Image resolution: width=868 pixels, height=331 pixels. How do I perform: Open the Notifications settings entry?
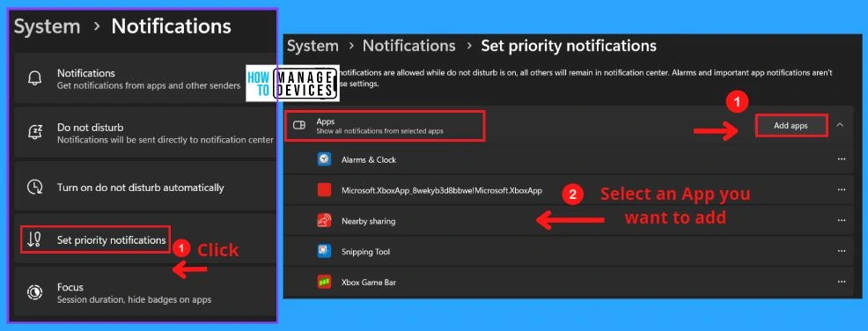[144, 78]
